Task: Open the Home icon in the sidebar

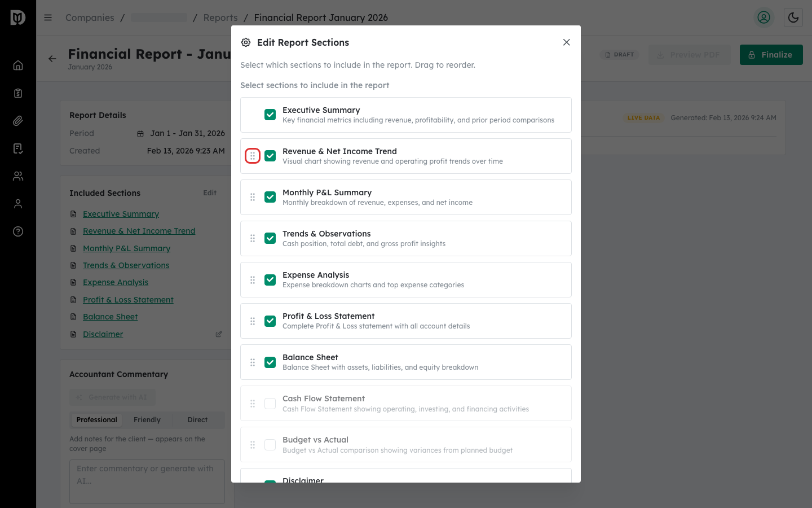Action: [x=17, y=65]
